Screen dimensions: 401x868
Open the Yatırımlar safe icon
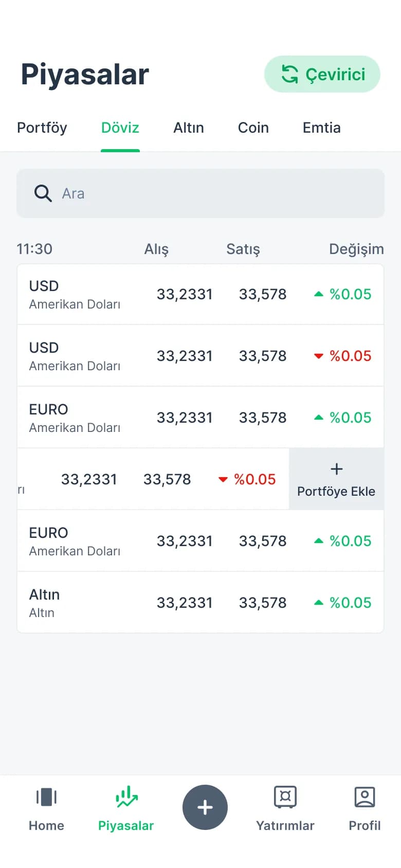285,797
